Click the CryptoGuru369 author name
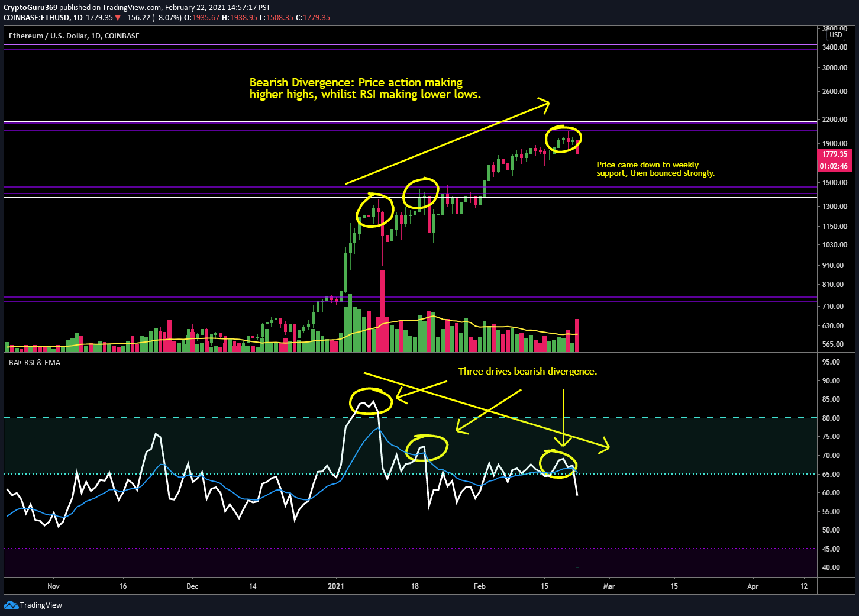The height and width of the screenshot is (616, 859). click(x=31, y=8)
